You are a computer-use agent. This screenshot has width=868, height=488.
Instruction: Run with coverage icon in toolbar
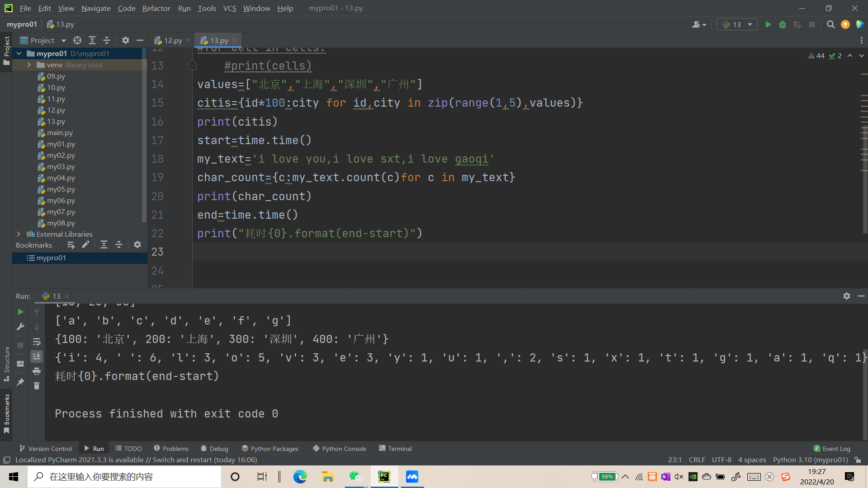[x=797, y=24]
